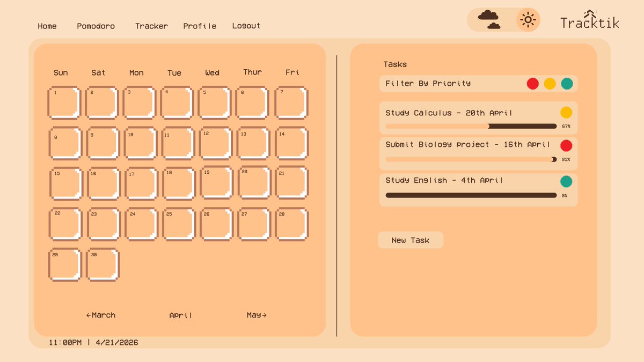Open Study Calculus - 20th April task

point(479,118)
